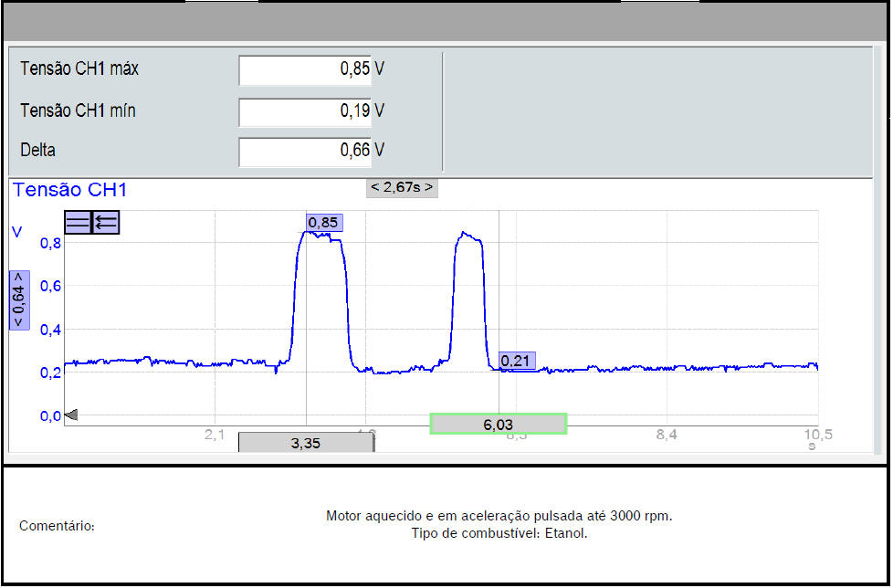Click the Tensão CH1 chart title
The width and height of the screenshot is (893, 588).
[x=69, y=190]
